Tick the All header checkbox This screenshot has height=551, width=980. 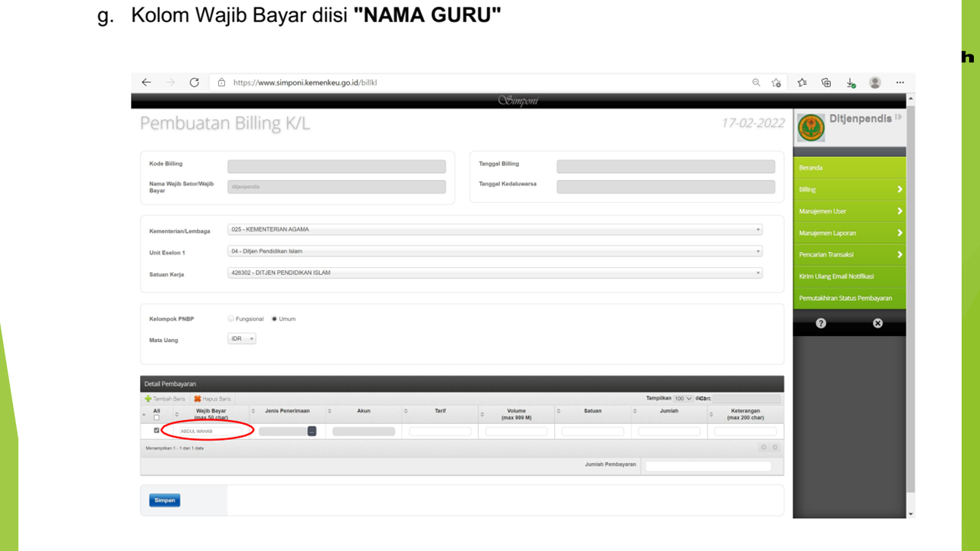coord(157,418)
